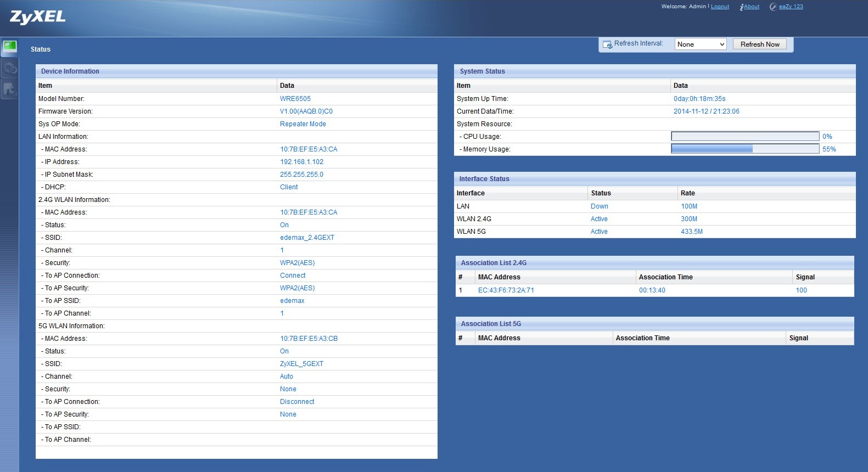Click the Disconnect connection value
Screen dimensions: 868x472
click(297, 402)
